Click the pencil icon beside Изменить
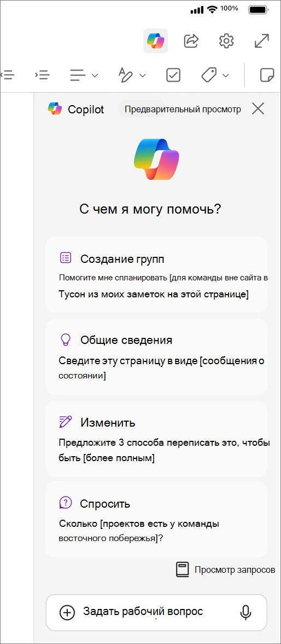The image size is (281, 644). pos(66,422)
